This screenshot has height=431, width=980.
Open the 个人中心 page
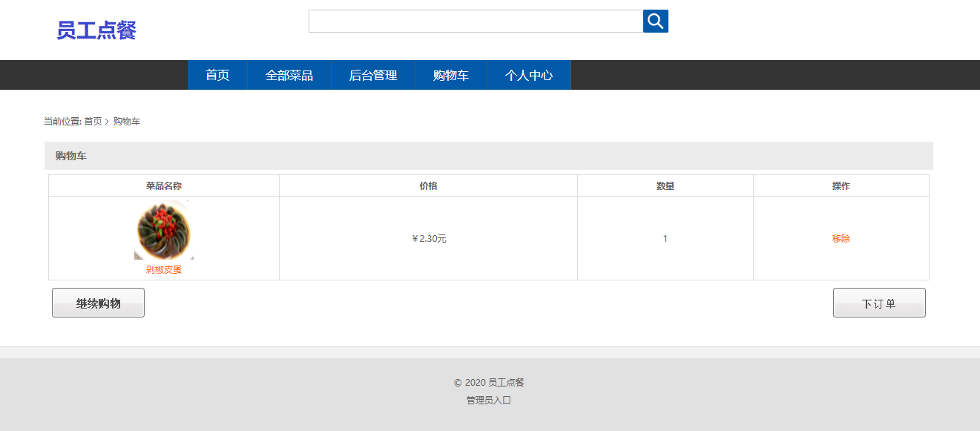[x=528, y=75]
